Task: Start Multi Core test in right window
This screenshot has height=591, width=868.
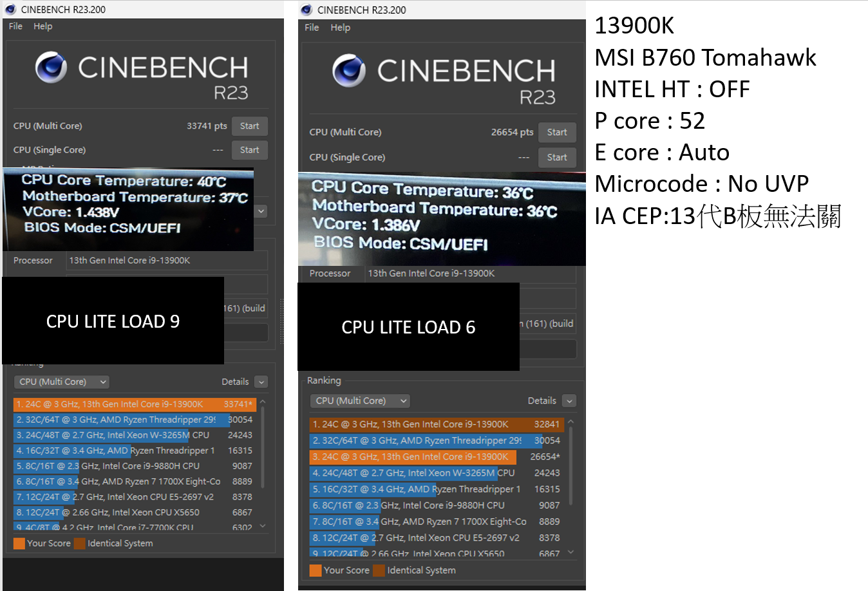Action: coord(557,132)
